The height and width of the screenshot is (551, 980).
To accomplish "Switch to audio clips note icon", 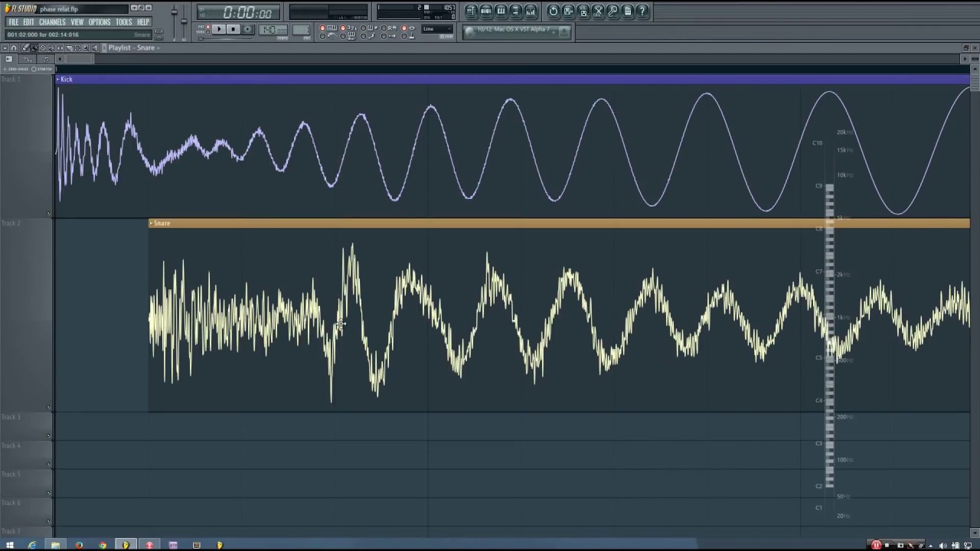I will coord(46,59).
